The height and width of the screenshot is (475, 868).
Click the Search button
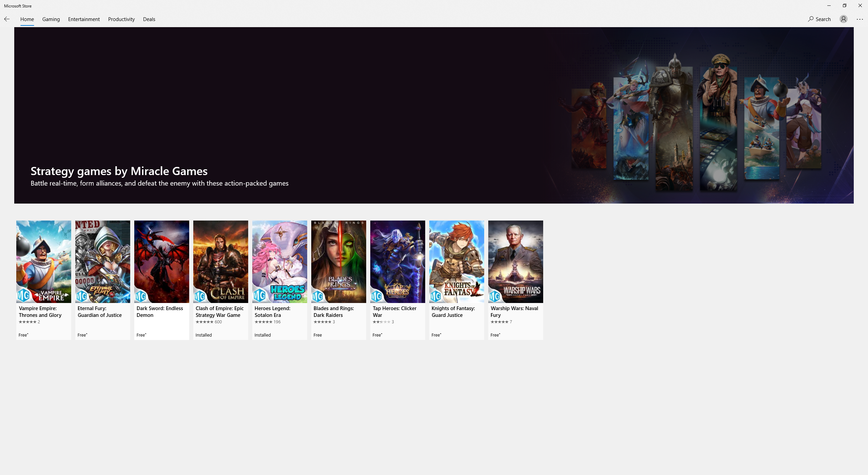coord(819,19)
